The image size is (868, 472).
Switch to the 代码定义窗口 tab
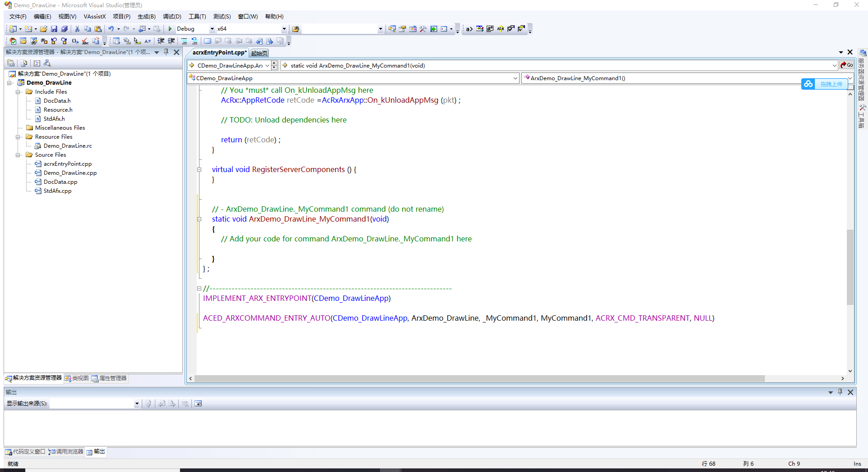coord(26,452)
